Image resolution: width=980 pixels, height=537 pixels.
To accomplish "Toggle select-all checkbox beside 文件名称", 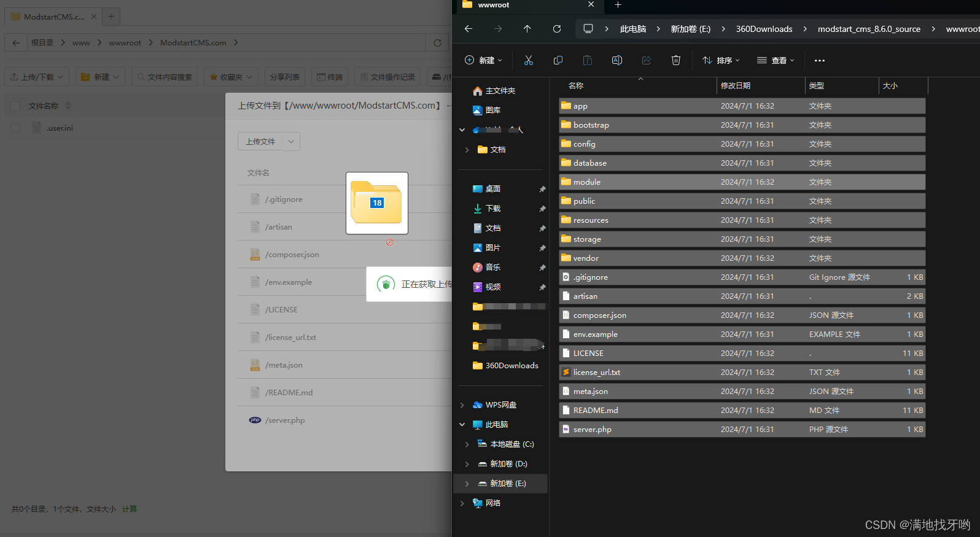I will 16,106.
